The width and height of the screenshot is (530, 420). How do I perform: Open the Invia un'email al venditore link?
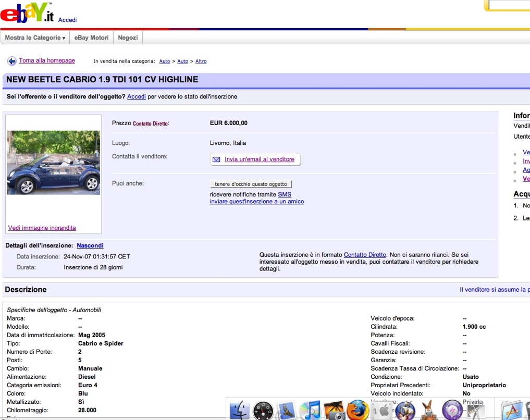259,159
